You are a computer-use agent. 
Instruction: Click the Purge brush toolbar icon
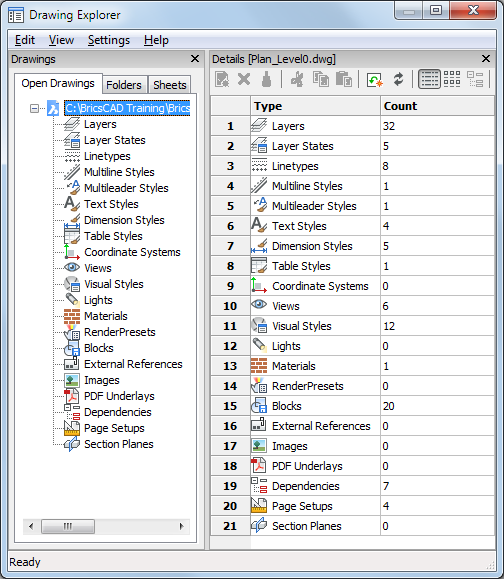(266, 79)
